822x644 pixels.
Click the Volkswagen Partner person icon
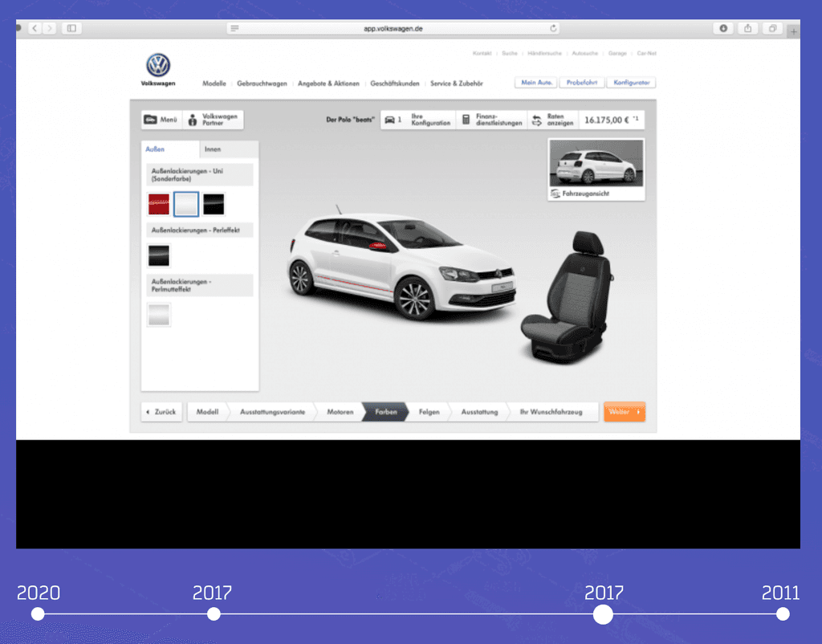click(x=193, y=120)
